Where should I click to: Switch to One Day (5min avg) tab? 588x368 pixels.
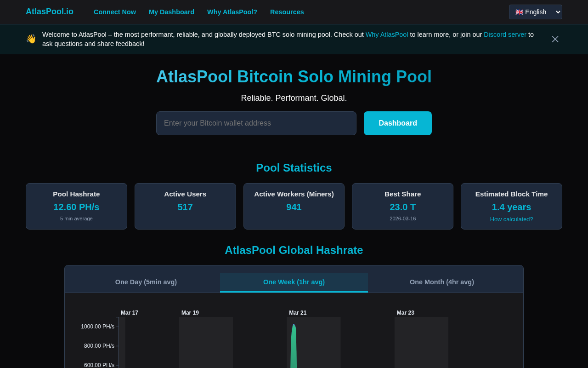click(146, 282)
